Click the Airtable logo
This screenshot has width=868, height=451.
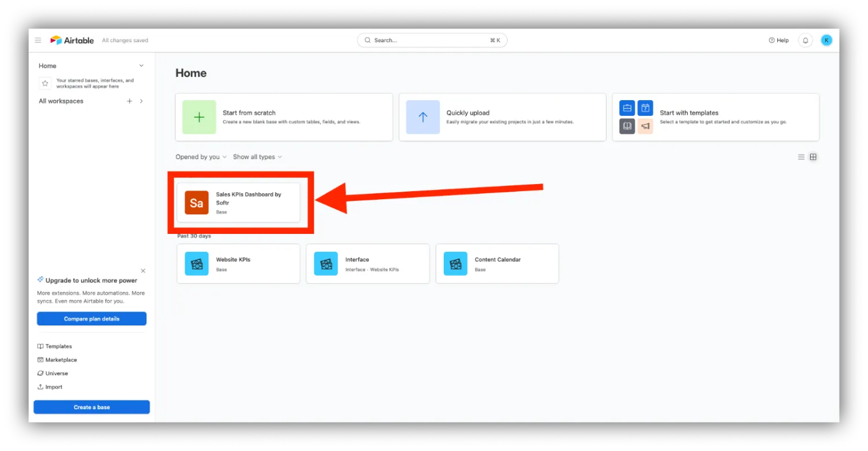coord(72,40)
